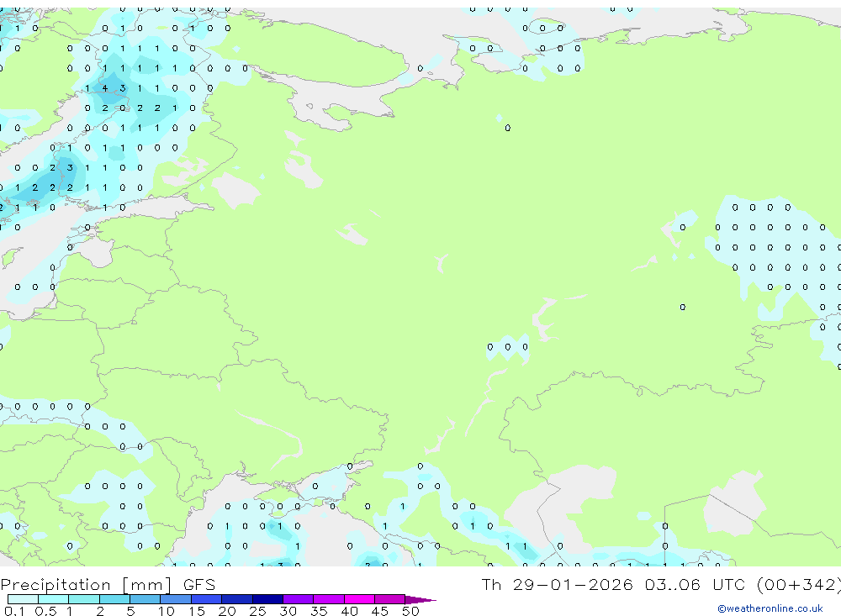The image size is (841, 616).
Task: Click the '35' legend scale label
Action: (x=319, y=611)
